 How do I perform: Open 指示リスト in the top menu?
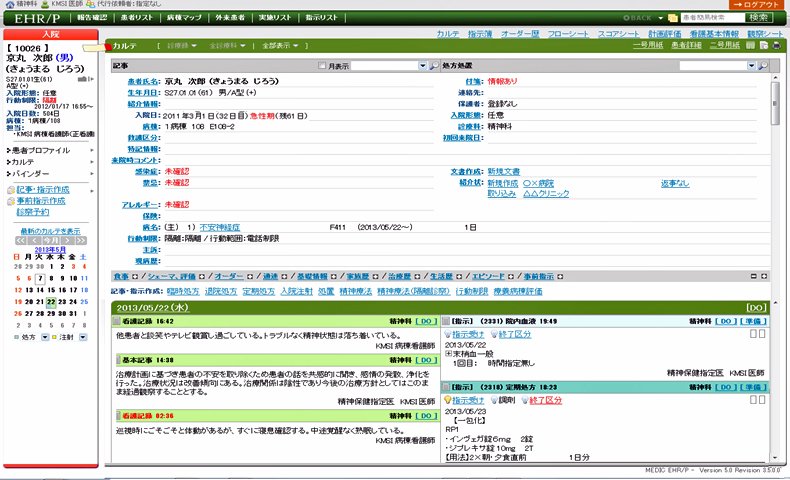point(321,18)
